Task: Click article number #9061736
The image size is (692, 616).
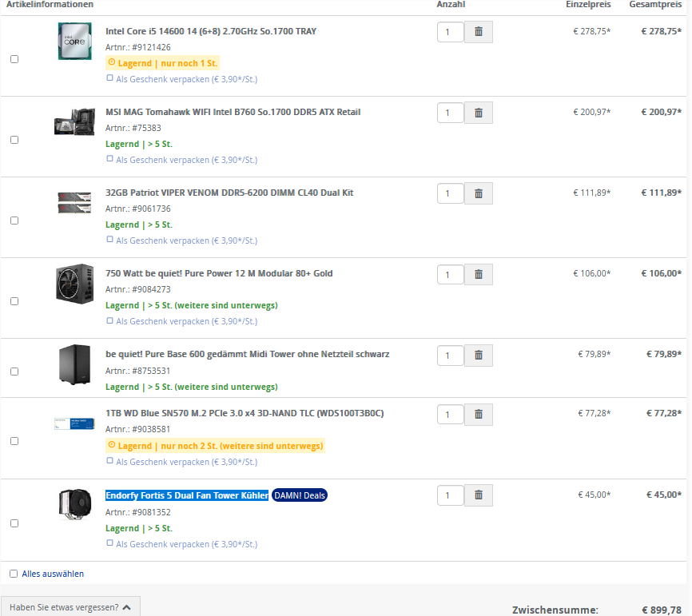Action: tap(151, 209)
